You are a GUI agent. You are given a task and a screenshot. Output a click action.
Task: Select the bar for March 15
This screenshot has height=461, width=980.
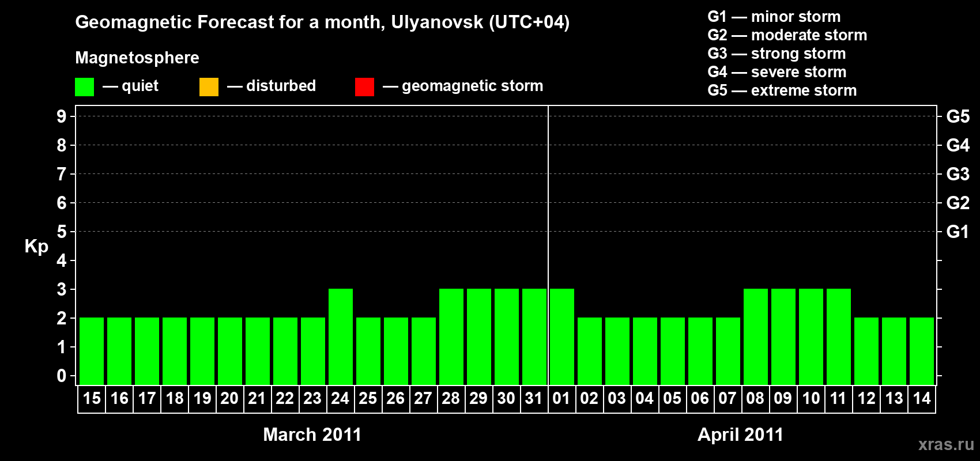pyautogui.click(x=92, y=351)
